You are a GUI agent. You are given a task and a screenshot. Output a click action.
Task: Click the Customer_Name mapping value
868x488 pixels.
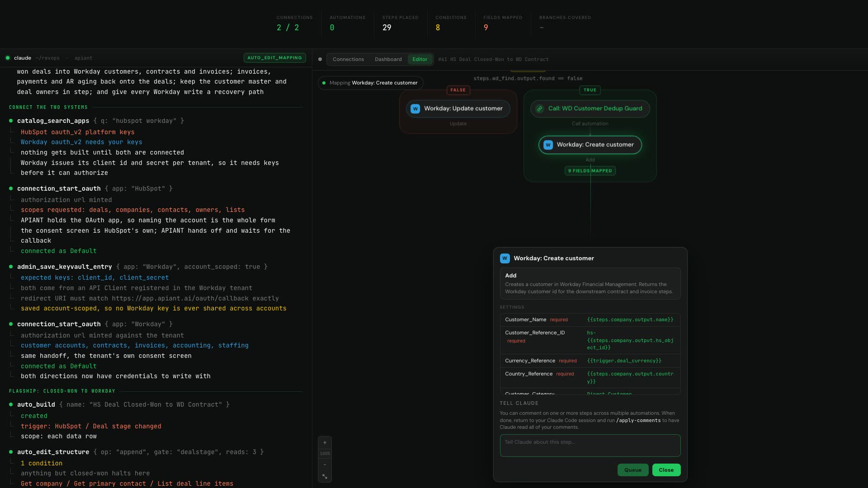pyautogui.click(x=630, y=320)
